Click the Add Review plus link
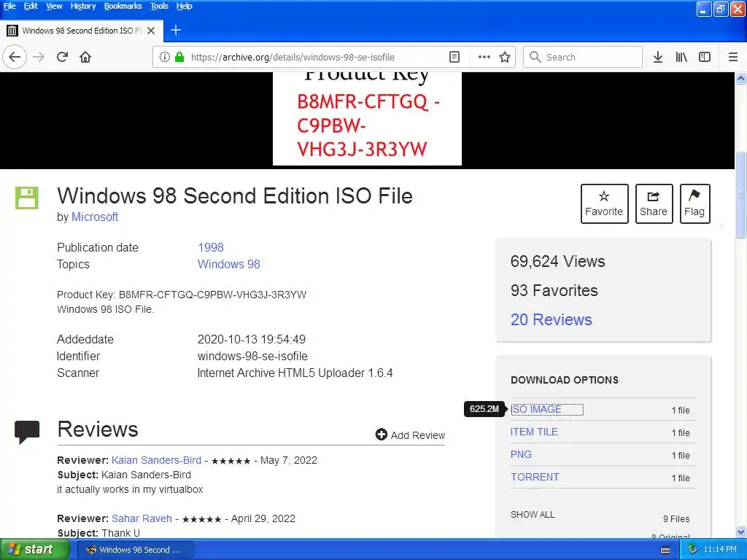Viewport: 747px width, 560px height. coord(410,435)
